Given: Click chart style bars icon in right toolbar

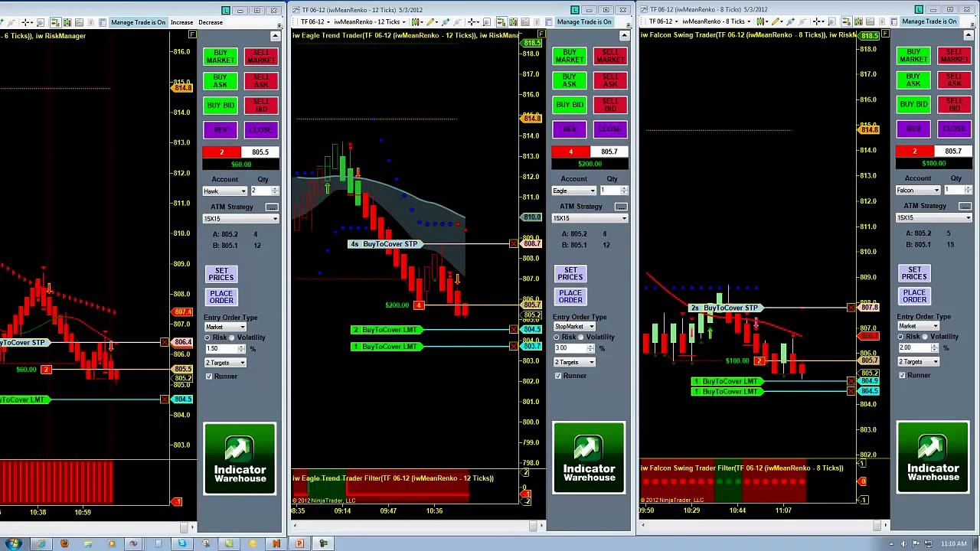Looking at the screenshot, I should coord(759,21).
